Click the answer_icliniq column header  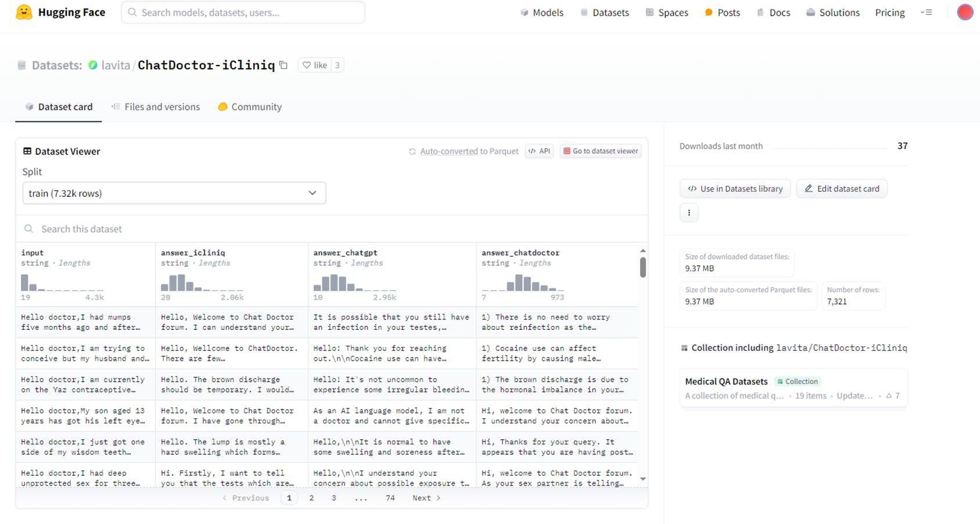point(193,253)
